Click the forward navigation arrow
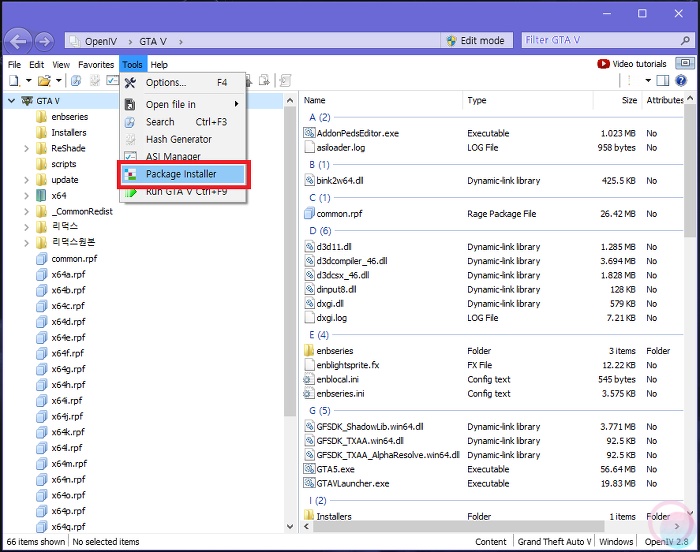 pyautogui.click(x=44, y=42)
